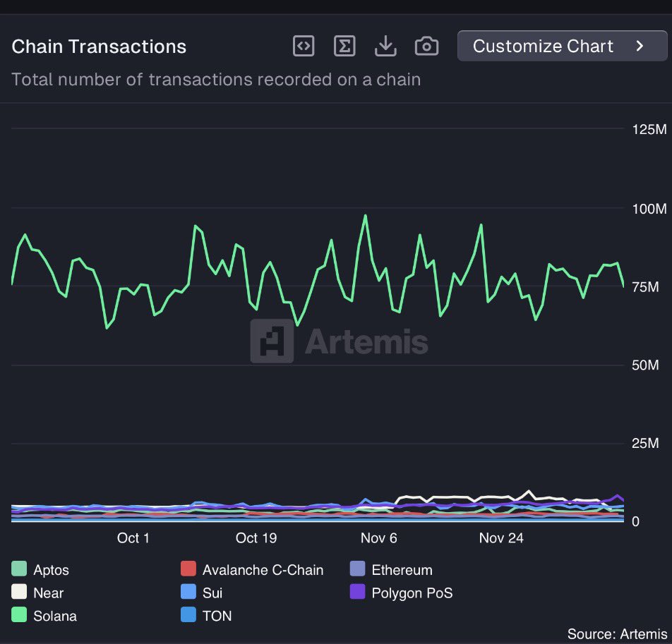Toggle the Near series in legend
Screen dimensions: 672x644
pyautogui.click(x=48, y=593)
